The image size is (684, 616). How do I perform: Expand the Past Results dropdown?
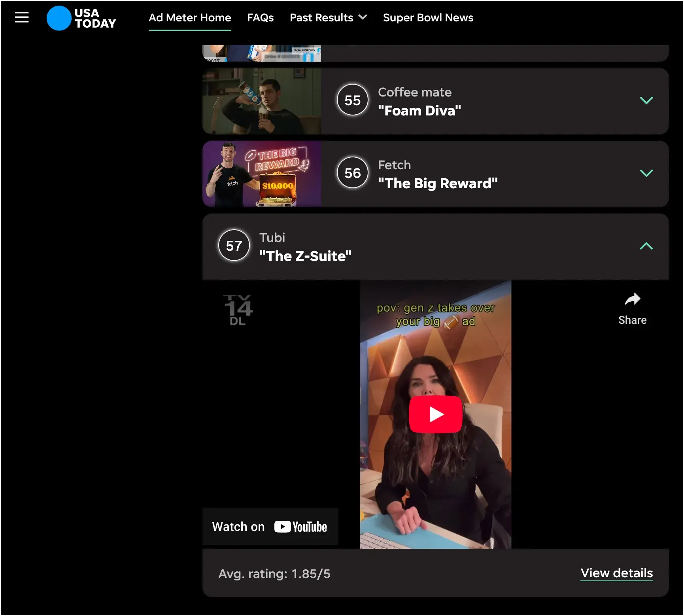pyautogui.click(x=329, y=18)
